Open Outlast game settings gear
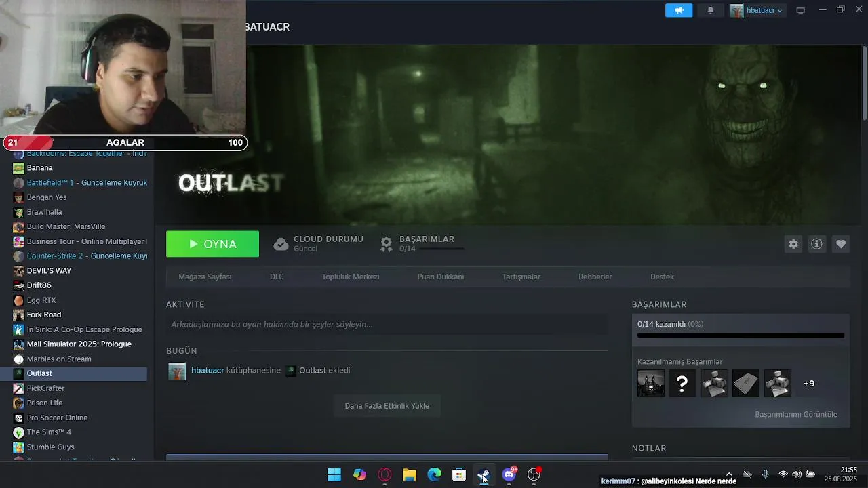 (x=793, y=244)
